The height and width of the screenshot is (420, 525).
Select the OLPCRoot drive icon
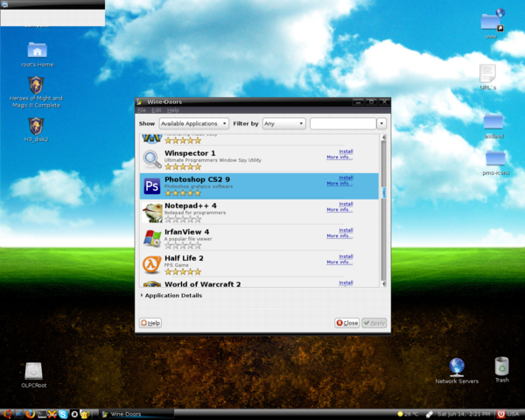pos(33,371)
